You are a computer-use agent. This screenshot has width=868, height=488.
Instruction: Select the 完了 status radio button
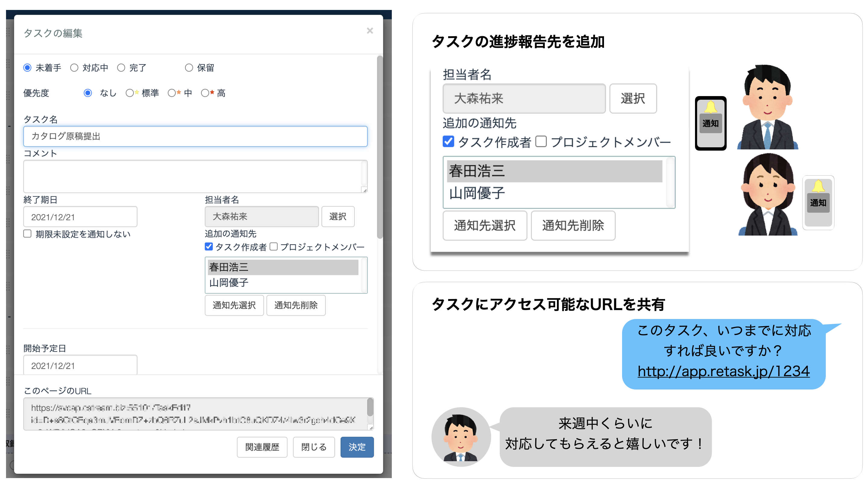(x=121, y=68)
